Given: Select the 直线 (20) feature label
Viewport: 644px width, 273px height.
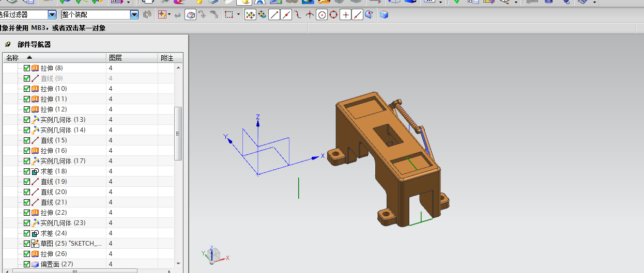Looking at the screenshot, I should click(x=54, y=192).
